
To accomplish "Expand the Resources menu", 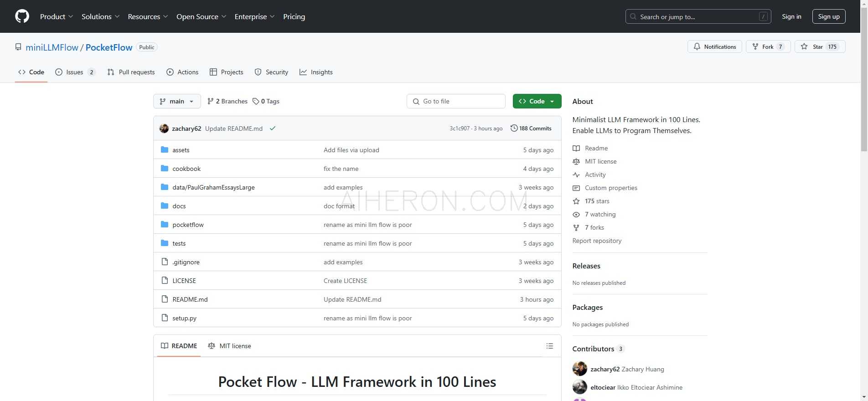I will (148, 16).
